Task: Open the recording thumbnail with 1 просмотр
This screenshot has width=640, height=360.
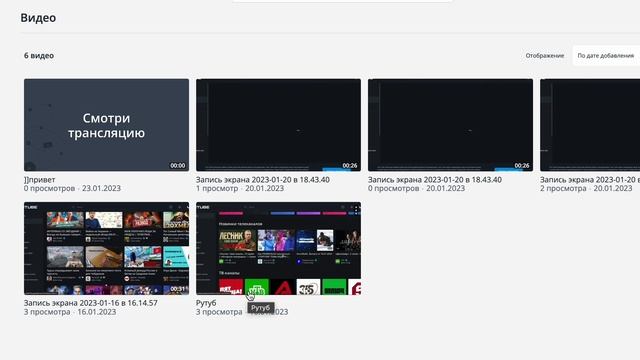Action: point(278,125)
